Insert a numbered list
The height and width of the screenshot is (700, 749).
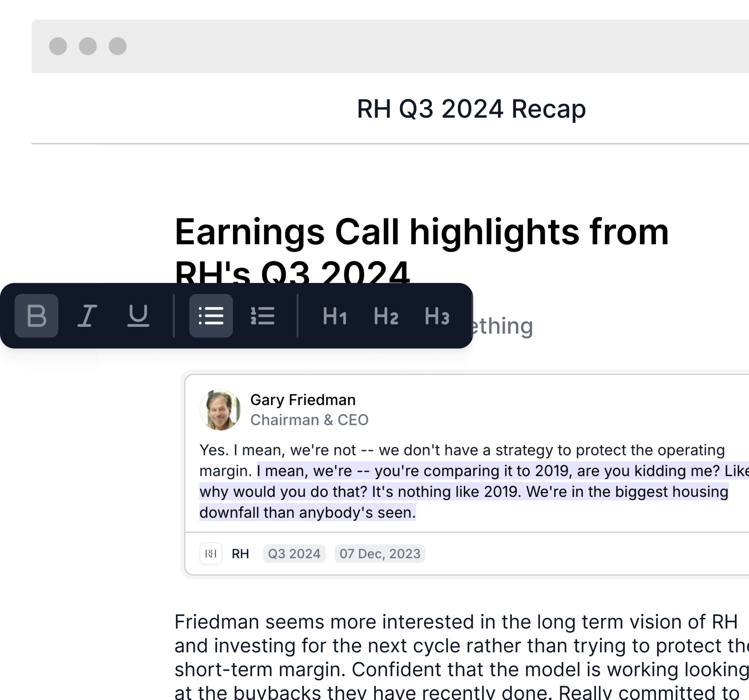pos(262,316)
